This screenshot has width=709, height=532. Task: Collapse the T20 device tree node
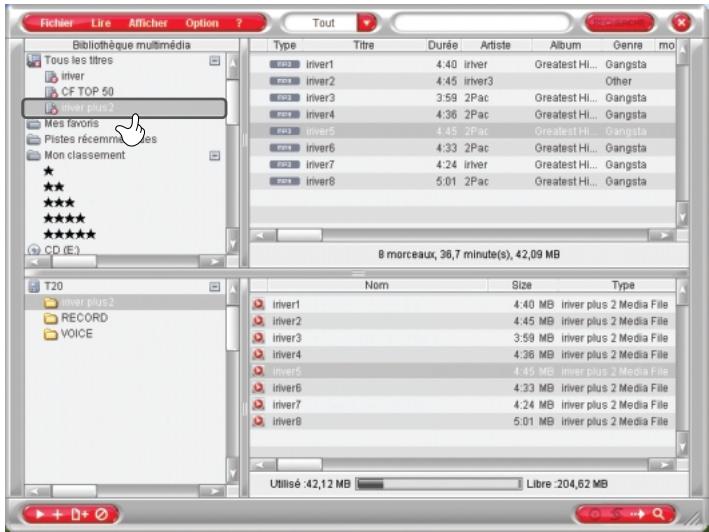(215, 287)
